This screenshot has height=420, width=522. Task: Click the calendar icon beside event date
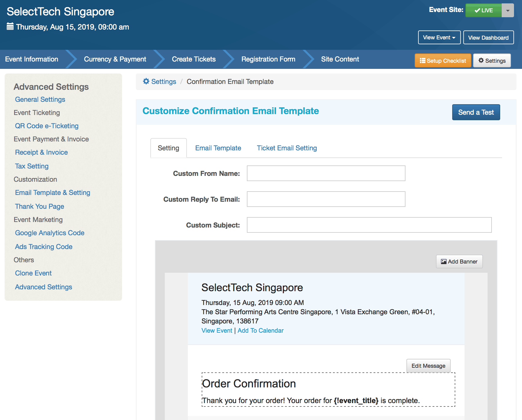point(10,26)
